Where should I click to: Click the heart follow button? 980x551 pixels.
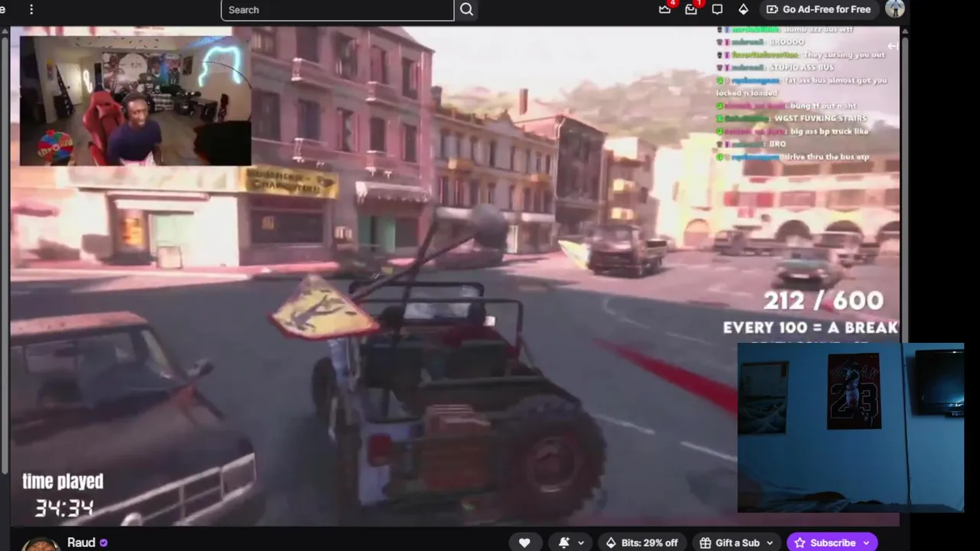[524, 543]
